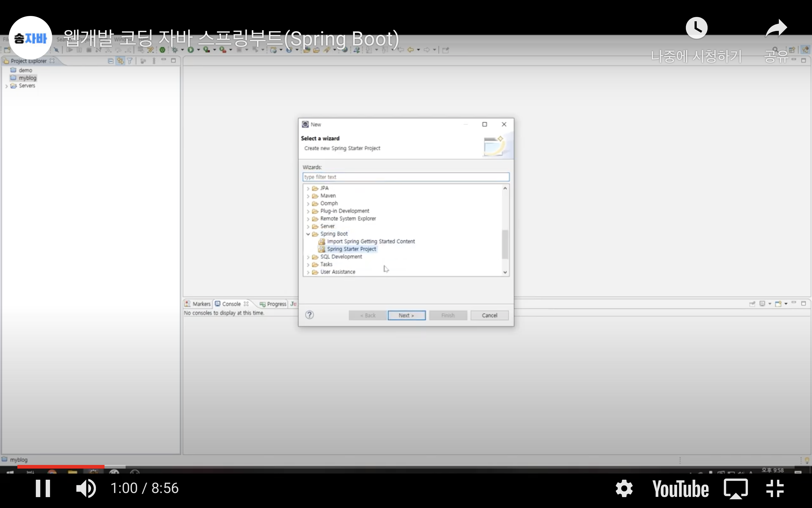Click the green Run button in the toolbar
Screen dimensions: 812x508
[191, 50]
